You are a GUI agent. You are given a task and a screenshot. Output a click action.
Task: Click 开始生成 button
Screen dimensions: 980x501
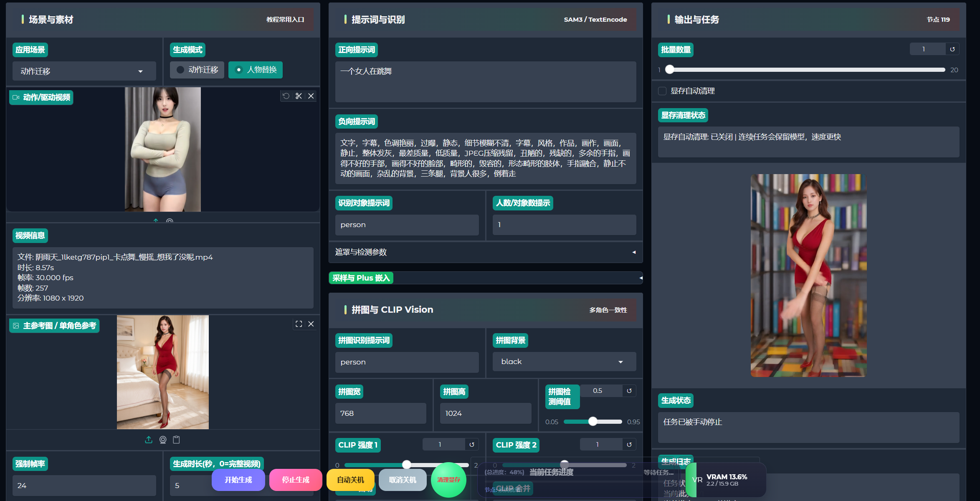pos(238,480)
